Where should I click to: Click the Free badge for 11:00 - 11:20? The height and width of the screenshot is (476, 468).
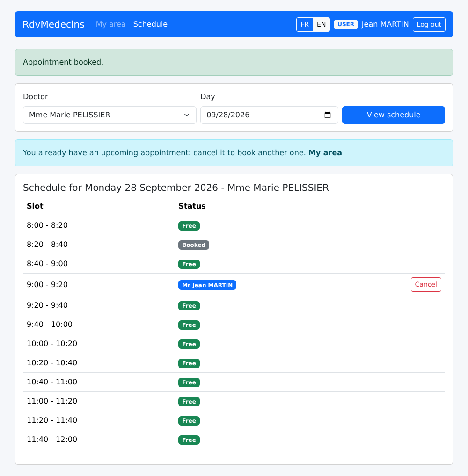[x=189, y=401]
